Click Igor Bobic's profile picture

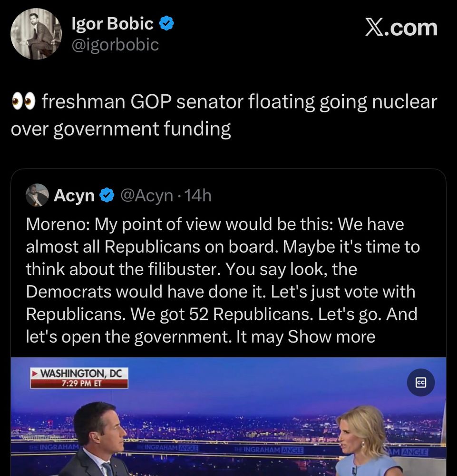pos(36,34)
